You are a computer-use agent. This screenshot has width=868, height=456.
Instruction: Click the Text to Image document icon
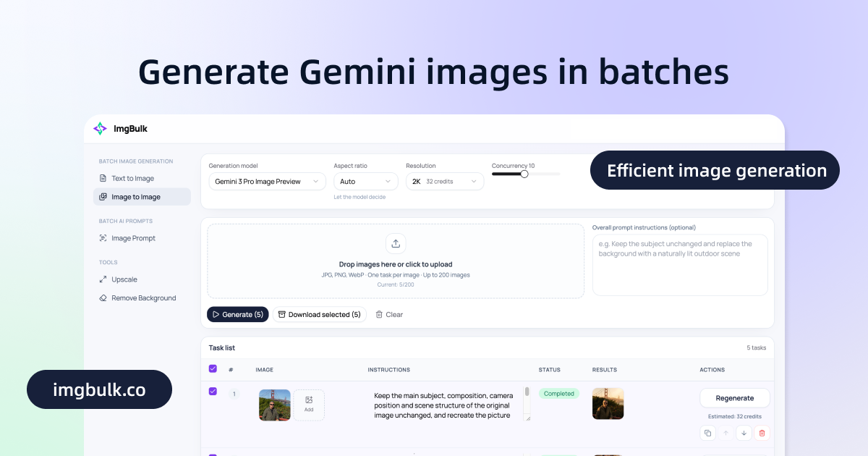[x=103, y=178]
